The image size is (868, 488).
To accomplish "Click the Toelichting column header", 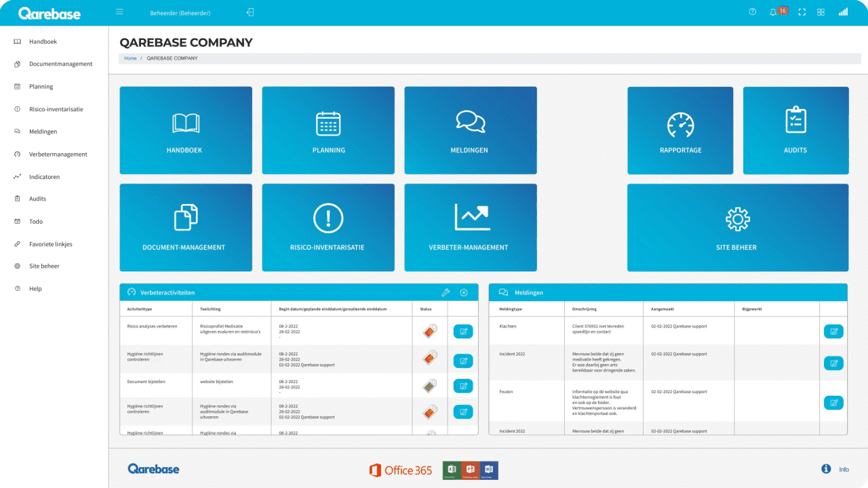I will pyautogui.click(x=211, y=309).
